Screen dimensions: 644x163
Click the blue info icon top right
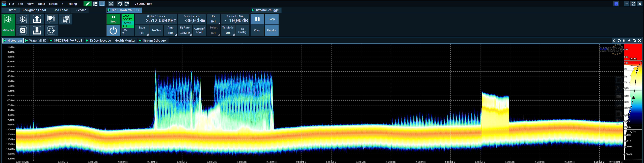[616, 4]
